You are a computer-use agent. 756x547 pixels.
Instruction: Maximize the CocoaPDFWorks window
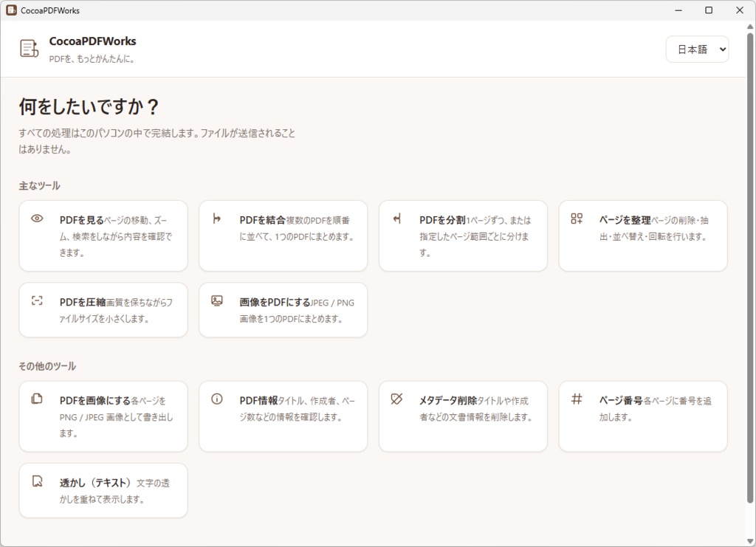[709, 10]
